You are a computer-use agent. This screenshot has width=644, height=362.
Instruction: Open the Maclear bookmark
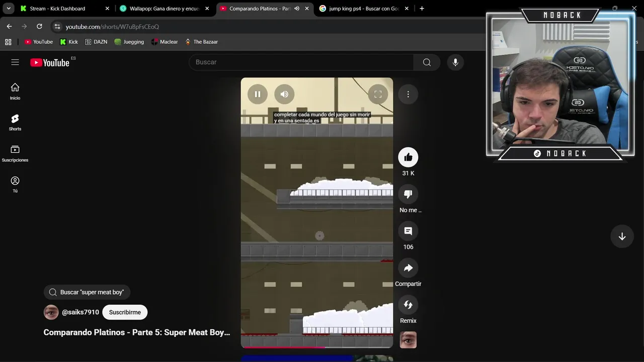tap(165, 42)
